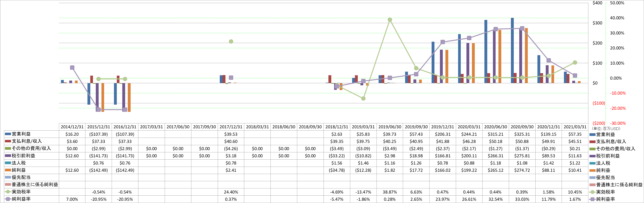The width and height of the screenshot is (644, 203).
Task: Click the 純利益率 value 33.03%
Action: tap(522, 200)
